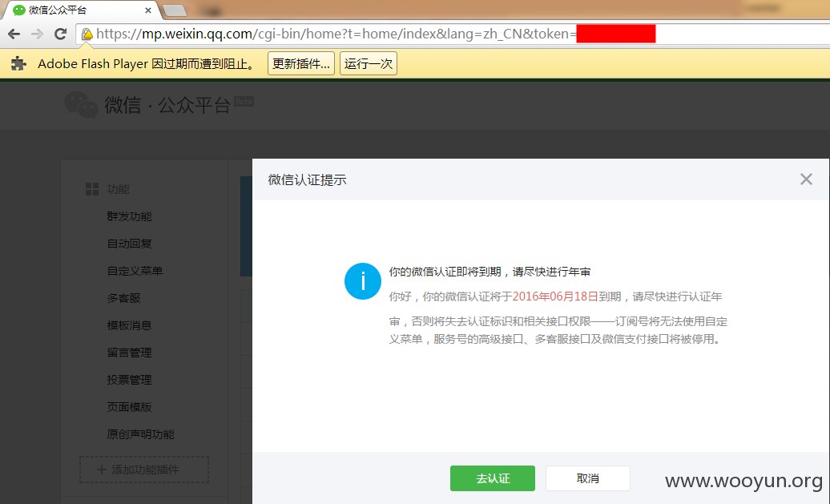830x504 pixels.
Task: Open 自动回复 in sidebar
Action: pos(129,244)
